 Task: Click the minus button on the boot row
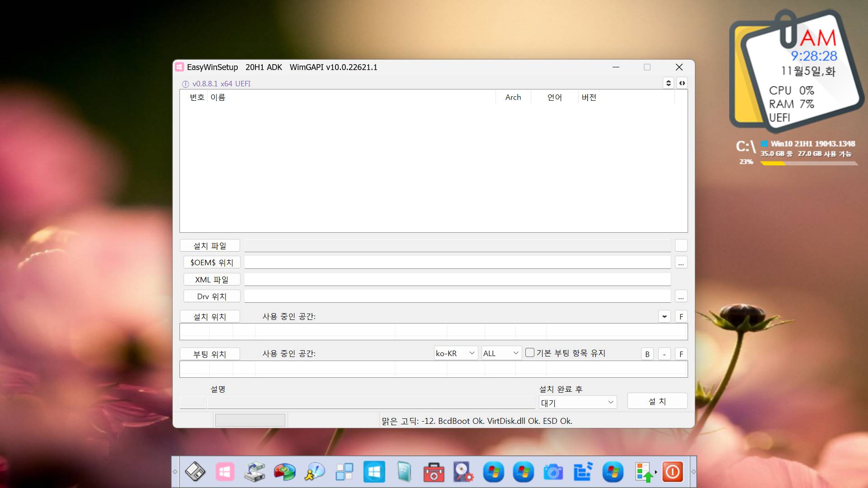tap(664, 354)
